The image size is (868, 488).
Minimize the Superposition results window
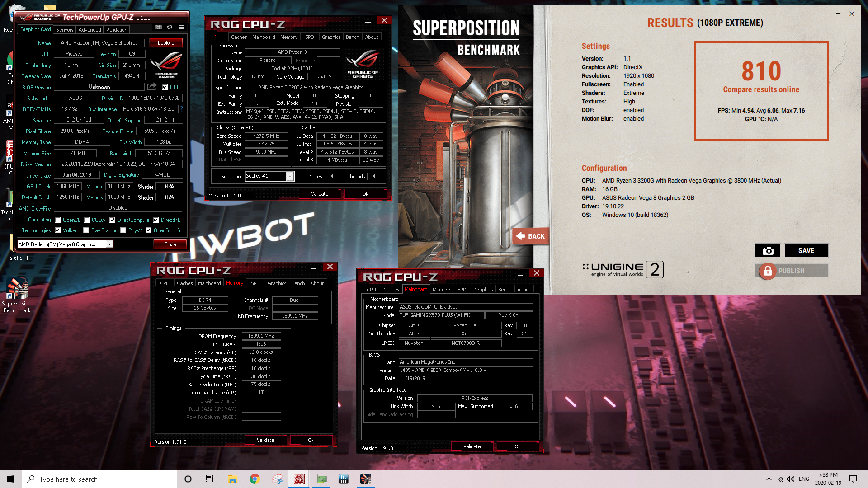pos(838,14)
